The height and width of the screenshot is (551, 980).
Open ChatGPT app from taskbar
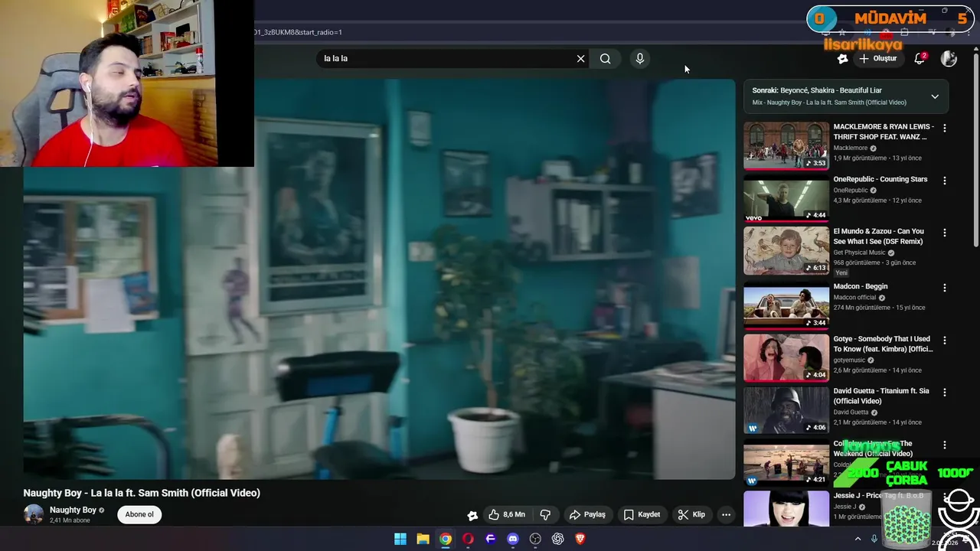tap(558, 539)
